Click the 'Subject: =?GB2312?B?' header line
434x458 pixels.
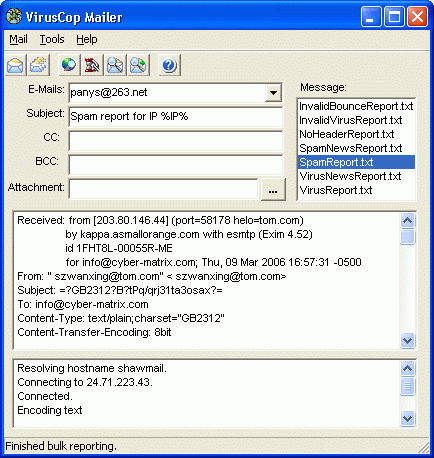[120, 290]
